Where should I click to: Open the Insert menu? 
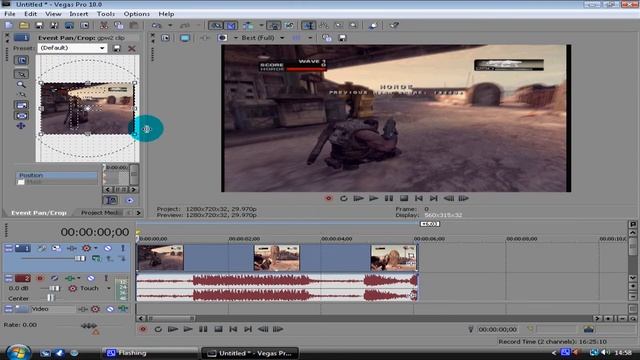pyautogui.click(x=79, y=14)
